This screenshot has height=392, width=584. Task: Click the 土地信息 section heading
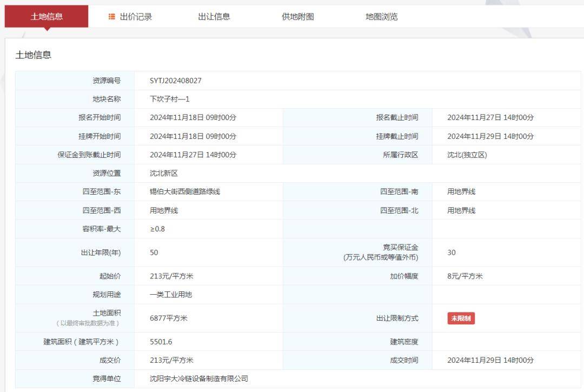[33, 55]
